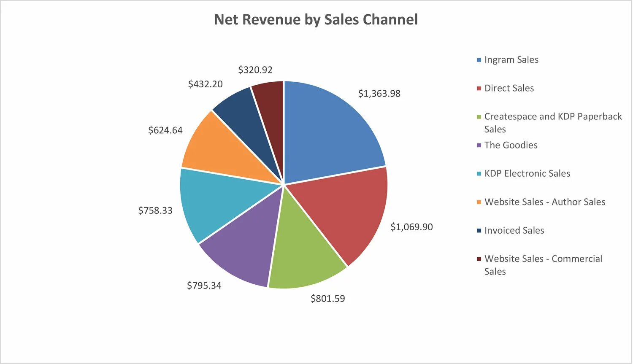Select the maroon swatch beside Website Commercial Sales

coord(479,259)
